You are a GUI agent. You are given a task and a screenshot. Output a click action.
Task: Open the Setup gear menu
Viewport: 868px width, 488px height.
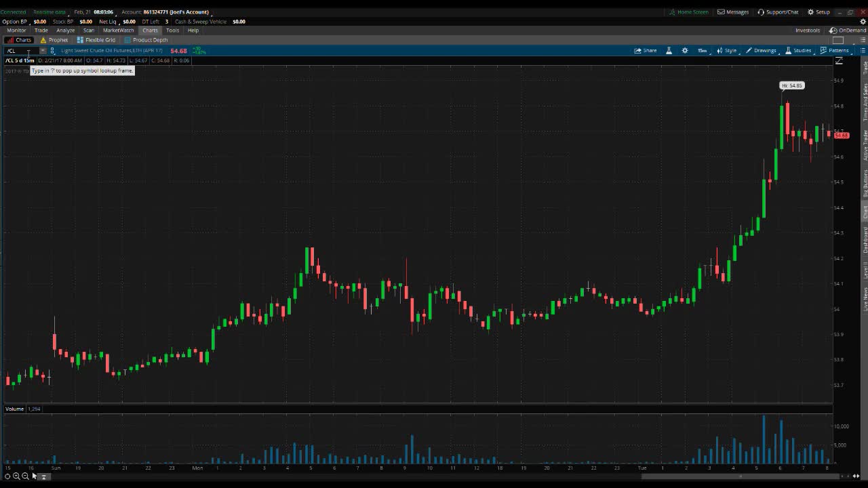click(x=818, y=12)
